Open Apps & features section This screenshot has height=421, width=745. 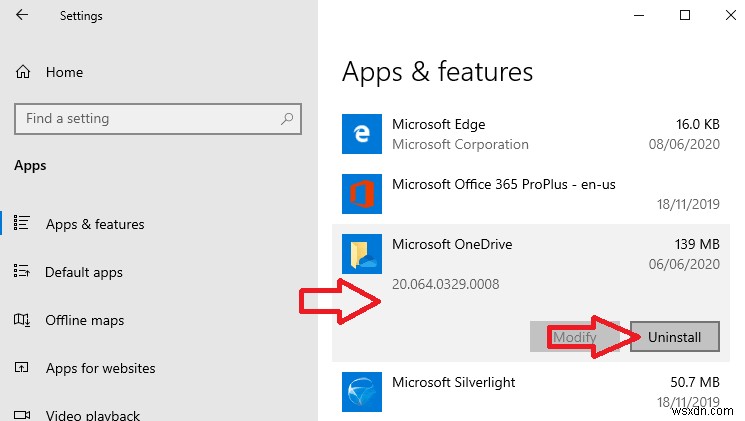tap(95, 224)
